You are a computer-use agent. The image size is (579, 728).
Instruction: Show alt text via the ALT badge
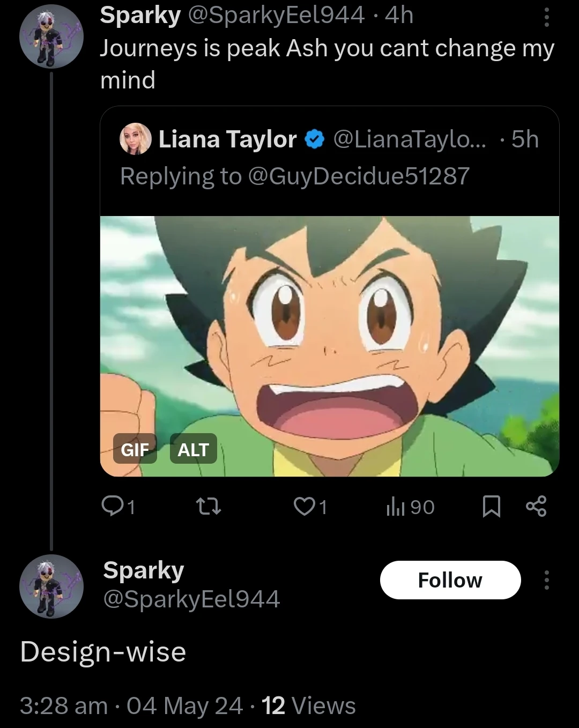194,450
